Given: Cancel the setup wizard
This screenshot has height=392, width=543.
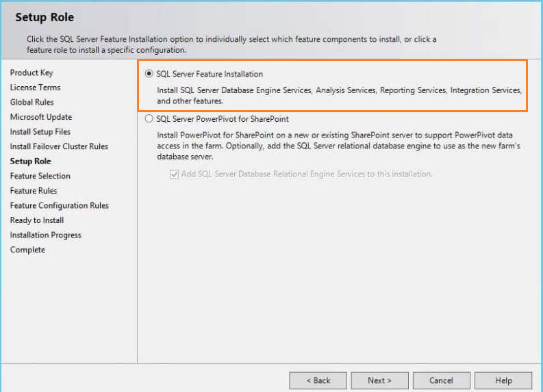Looking at the screenshot, I should [x=441, y=380].
